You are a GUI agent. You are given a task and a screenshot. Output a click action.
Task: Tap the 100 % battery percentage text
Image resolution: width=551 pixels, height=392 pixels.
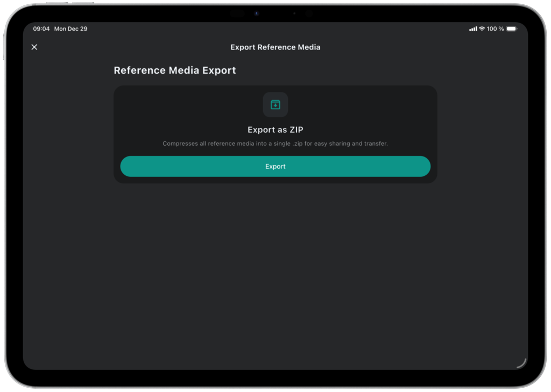pyautogui.click(x=495, y=29)
